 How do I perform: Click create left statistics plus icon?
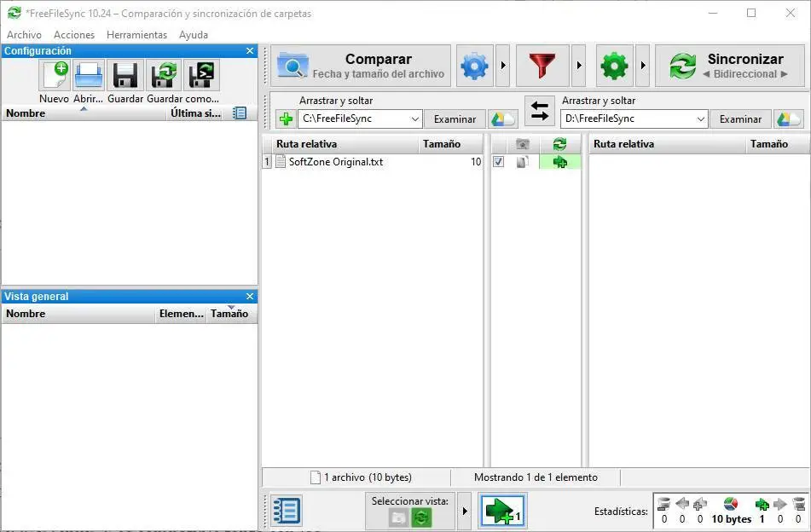[700, 504]
